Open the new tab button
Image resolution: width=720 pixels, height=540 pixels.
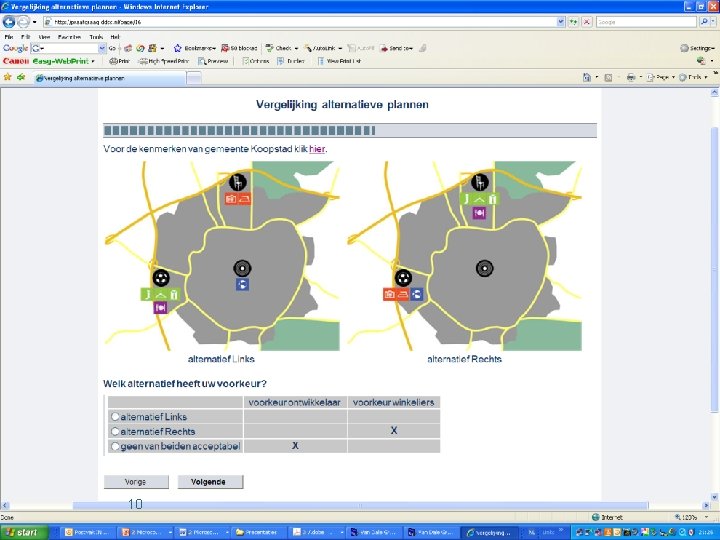pyautogui.click(x=194, y=78)
